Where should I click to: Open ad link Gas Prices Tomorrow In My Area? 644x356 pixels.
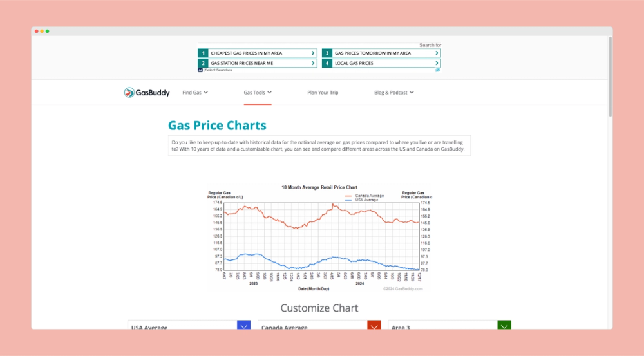click(x=381, y=53)
